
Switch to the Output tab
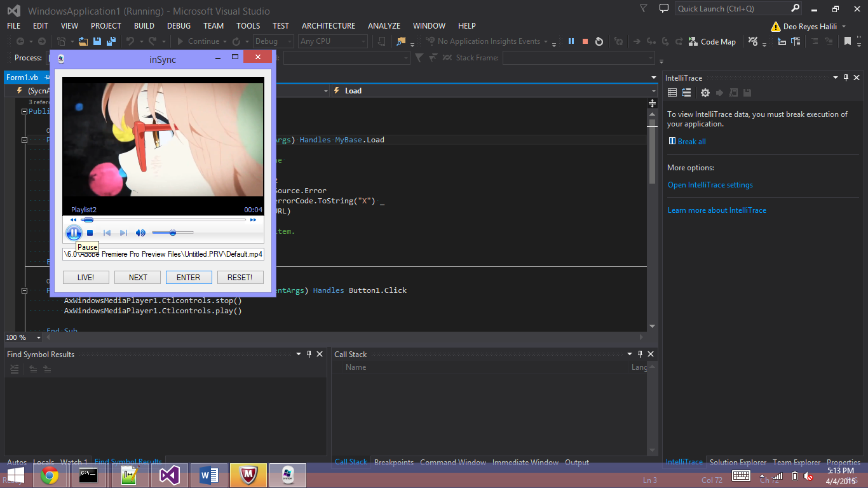click(577, 463)
